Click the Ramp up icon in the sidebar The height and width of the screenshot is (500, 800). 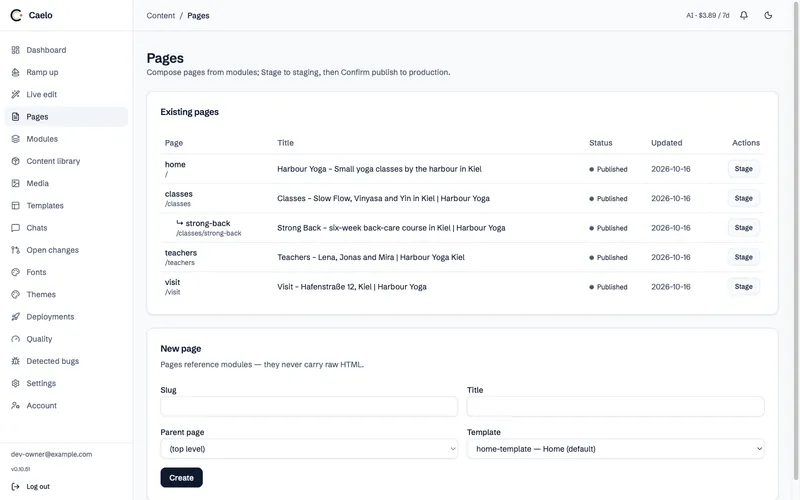pos(15,72)
